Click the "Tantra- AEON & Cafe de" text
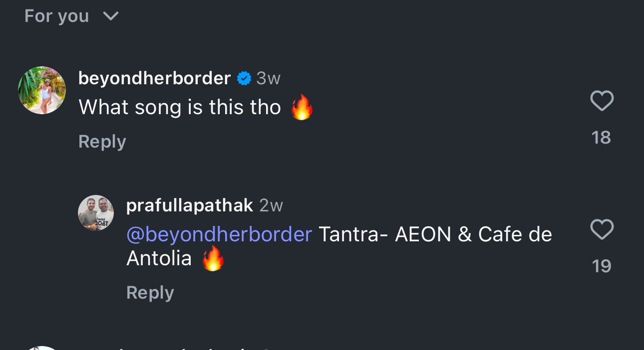 (435, 234)
